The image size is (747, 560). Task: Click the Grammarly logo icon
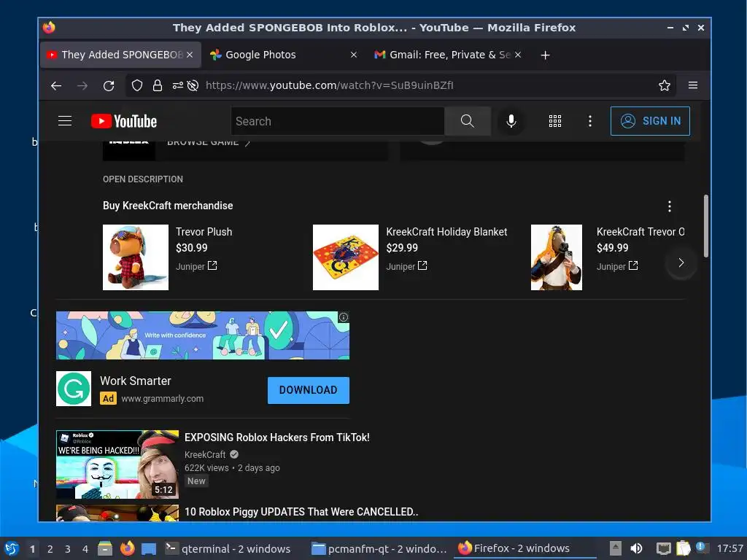(74, 389)
